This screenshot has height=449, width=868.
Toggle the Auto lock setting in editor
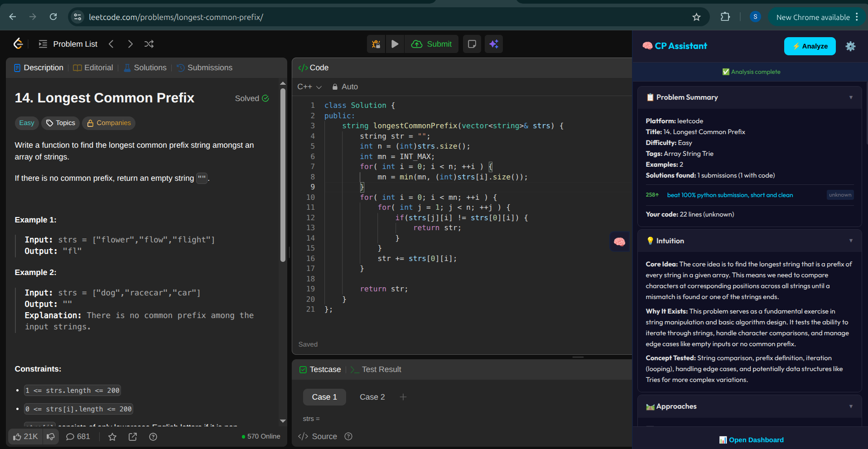coord(345,87)
